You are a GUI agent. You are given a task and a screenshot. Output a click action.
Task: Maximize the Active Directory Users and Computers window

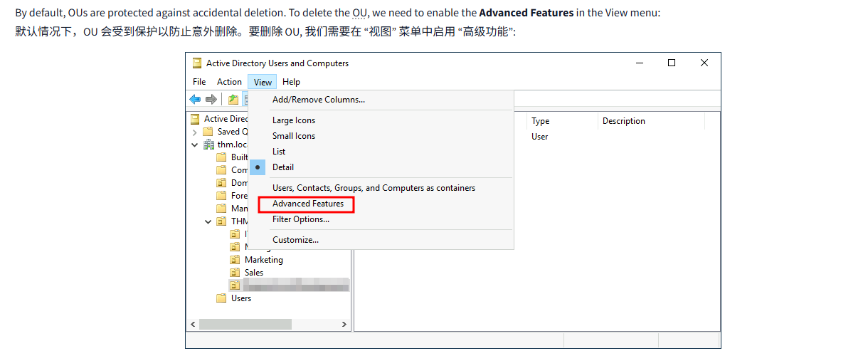point(672,63)
